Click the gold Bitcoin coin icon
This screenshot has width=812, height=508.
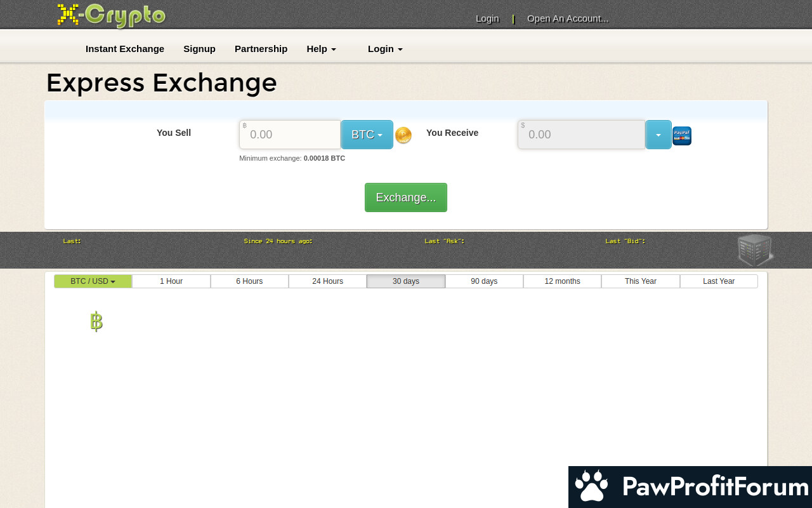click(403, 135)
